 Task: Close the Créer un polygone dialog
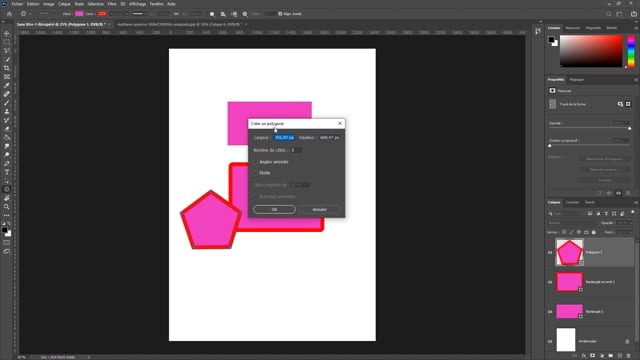(340, 123)
